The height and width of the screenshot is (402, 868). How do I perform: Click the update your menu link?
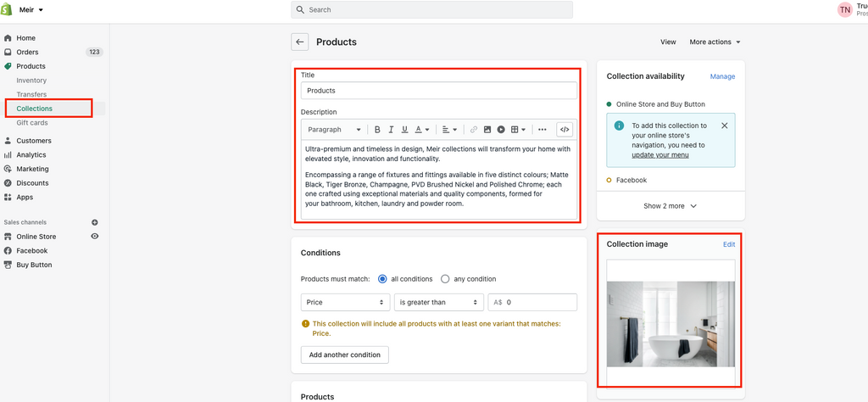[659, 155]
